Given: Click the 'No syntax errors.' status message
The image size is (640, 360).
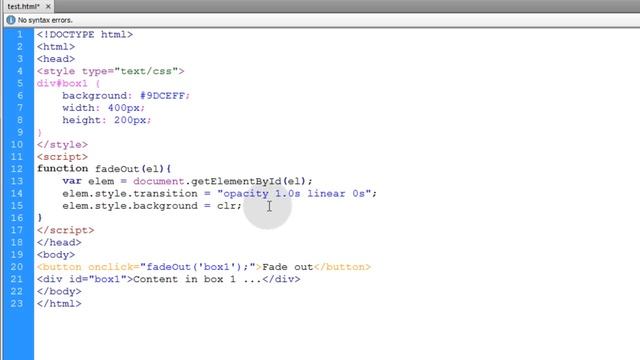Looking at the screenshot, I should (x=45, y=20).
